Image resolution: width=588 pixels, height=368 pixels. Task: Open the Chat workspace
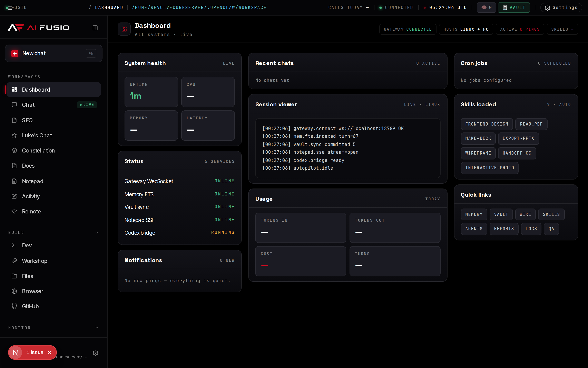click(x=53, y=105)
